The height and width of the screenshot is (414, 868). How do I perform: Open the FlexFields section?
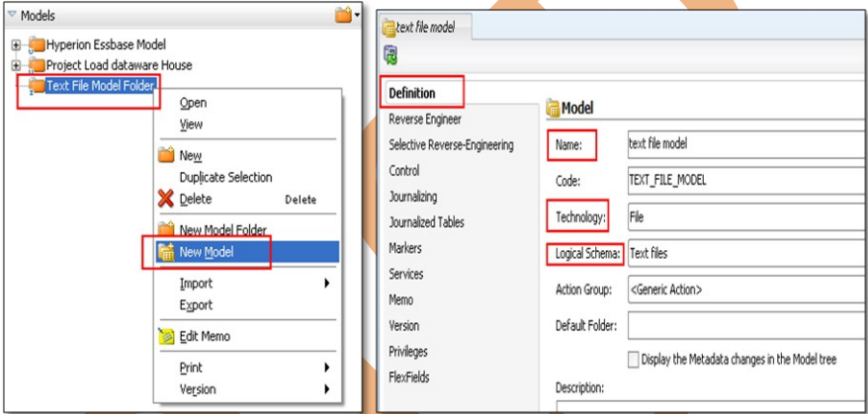(x=409, y=377)
